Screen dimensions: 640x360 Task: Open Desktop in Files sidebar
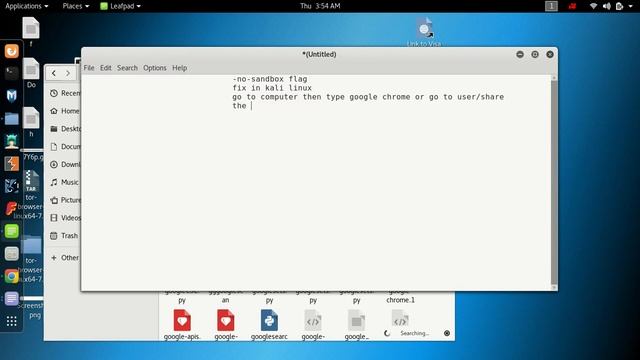[x=65, y=129]
